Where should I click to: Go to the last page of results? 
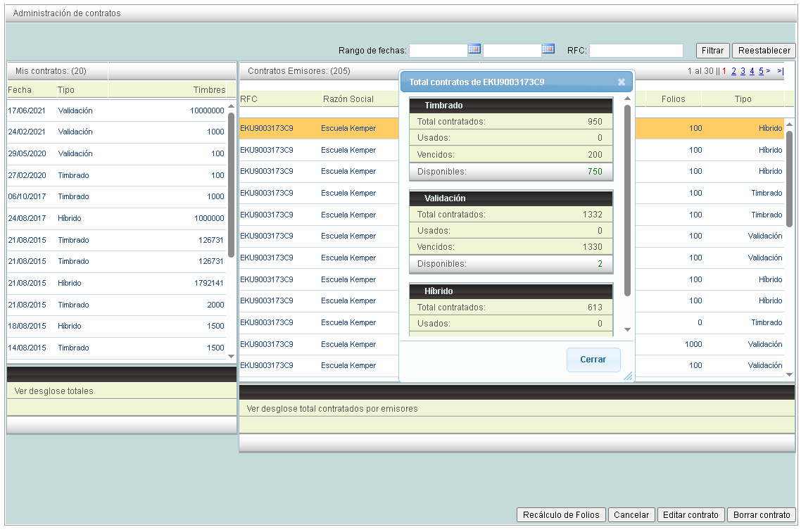(781, 71)
